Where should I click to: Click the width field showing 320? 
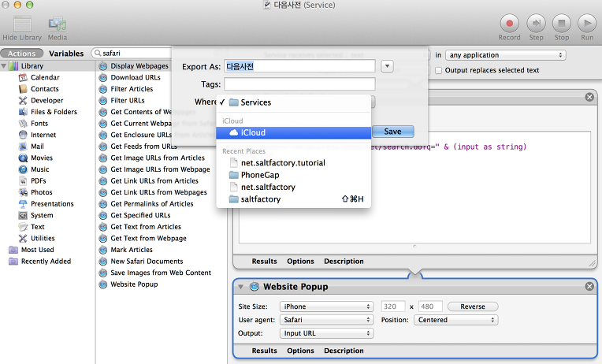coord(393,306)
